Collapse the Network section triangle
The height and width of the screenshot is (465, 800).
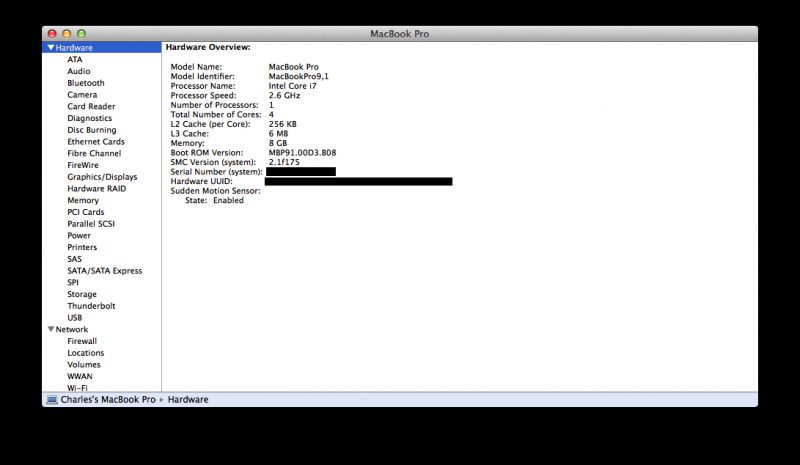click(51, 329)
